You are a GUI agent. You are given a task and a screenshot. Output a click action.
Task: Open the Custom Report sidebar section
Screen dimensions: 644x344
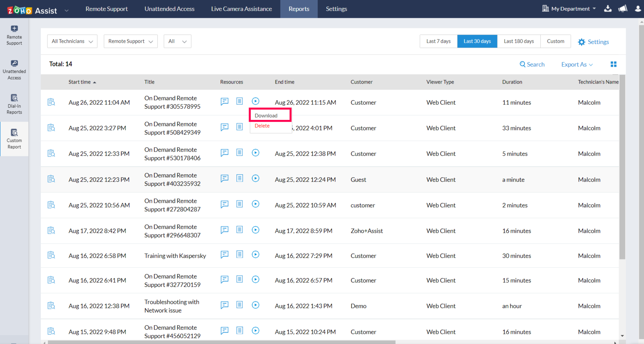(14, 138)
